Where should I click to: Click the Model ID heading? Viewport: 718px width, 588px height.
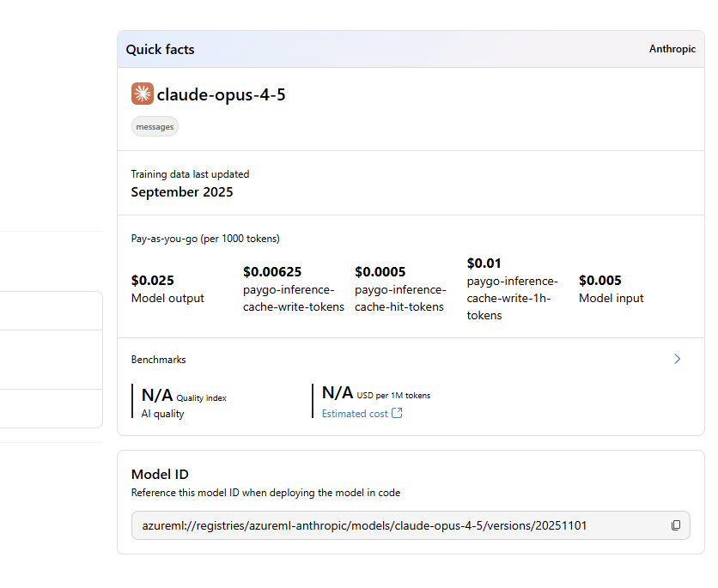[x=160, y=475]
